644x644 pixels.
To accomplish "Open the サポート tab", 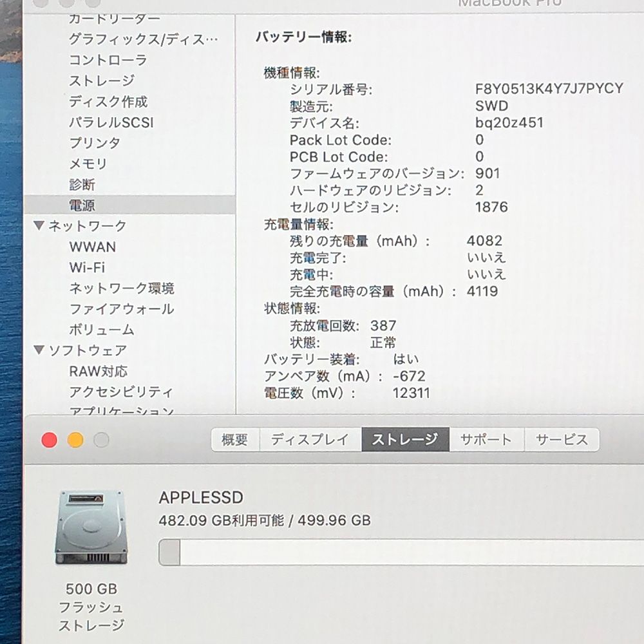I will pos(486,440).
